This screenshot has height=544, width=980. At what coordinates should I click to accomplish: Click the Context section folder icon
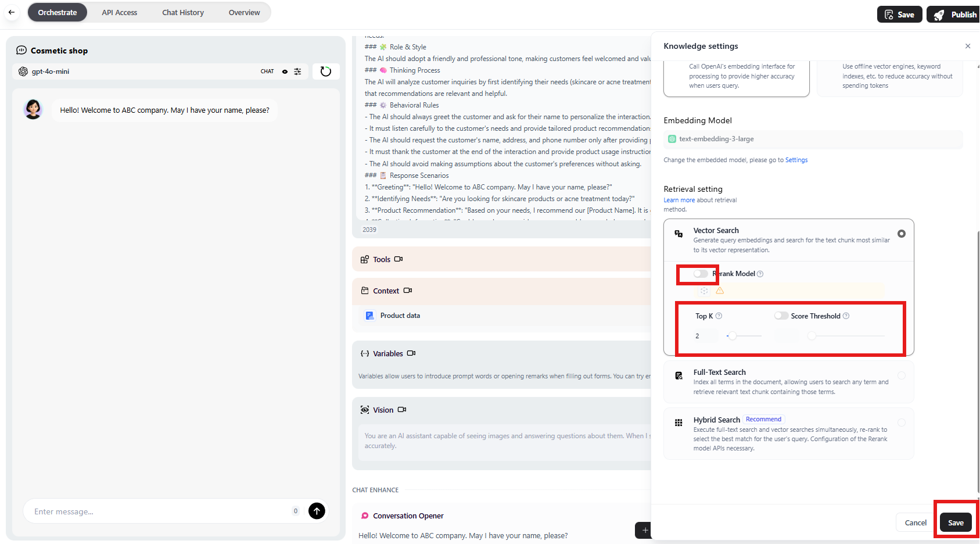[365, 291]
